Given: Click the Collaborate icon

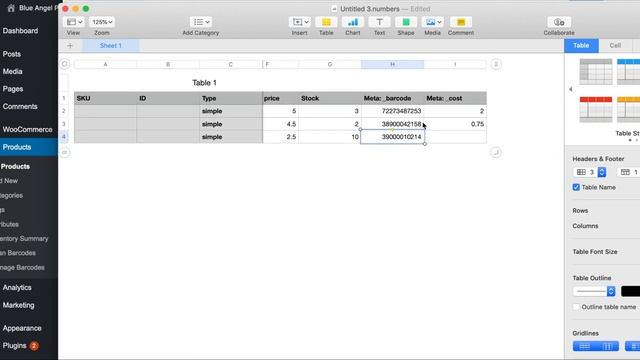Looking at the screenshot, I should (x=559, y=22).
